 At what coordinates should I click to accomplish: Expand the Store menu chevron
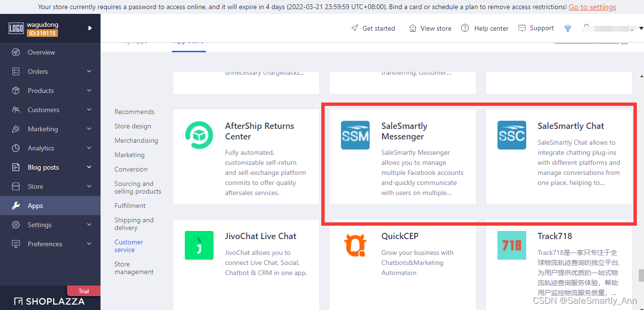(x=89, y=186)
